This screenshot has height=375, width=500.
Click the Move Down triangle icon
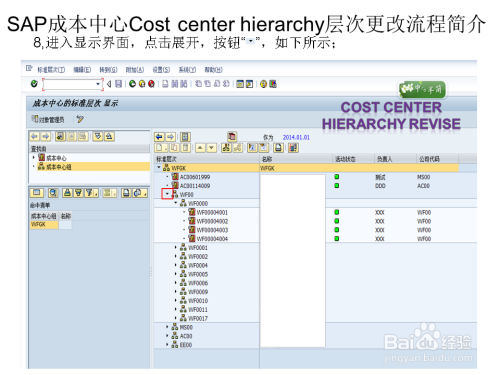pyautogui.click(x=212, y=148)
